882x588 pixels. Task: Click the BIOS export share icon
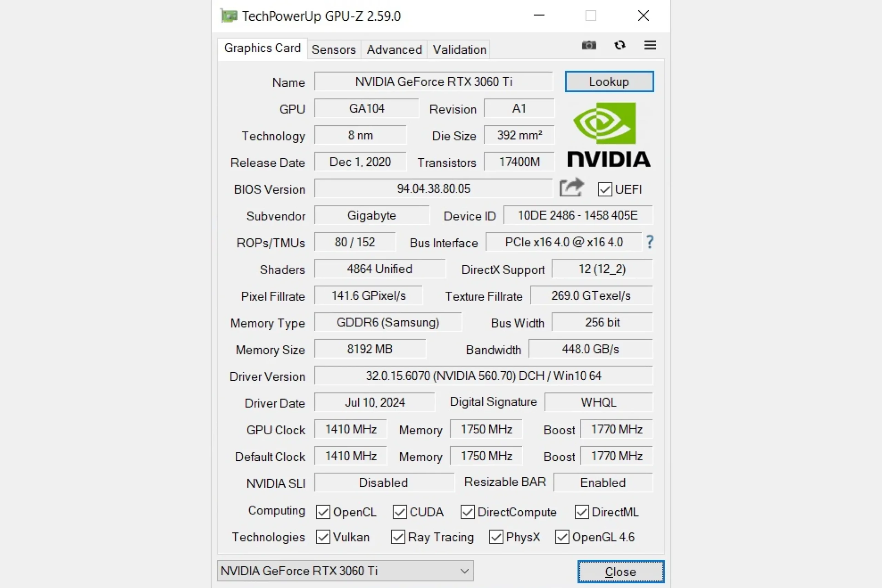point(571,187)
